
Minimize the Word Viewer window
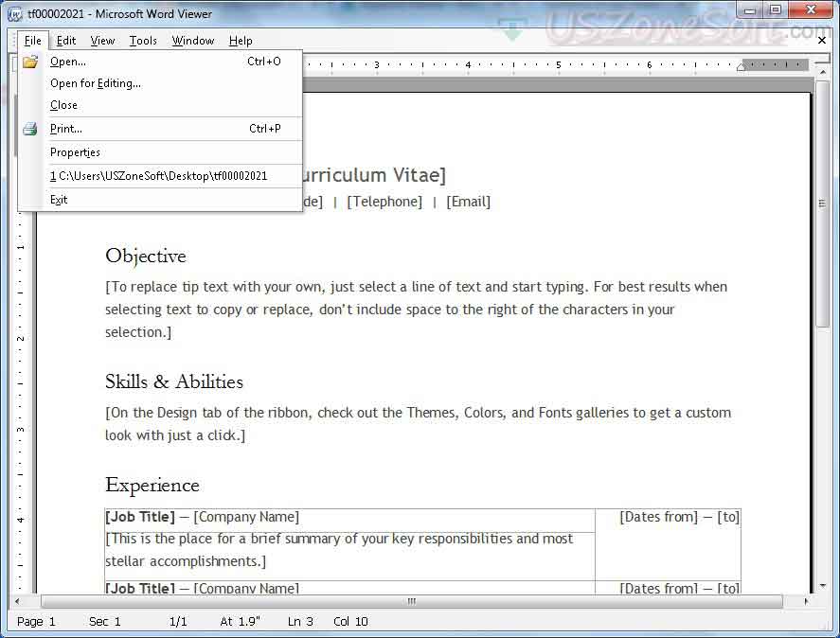[x=749, y=9]
